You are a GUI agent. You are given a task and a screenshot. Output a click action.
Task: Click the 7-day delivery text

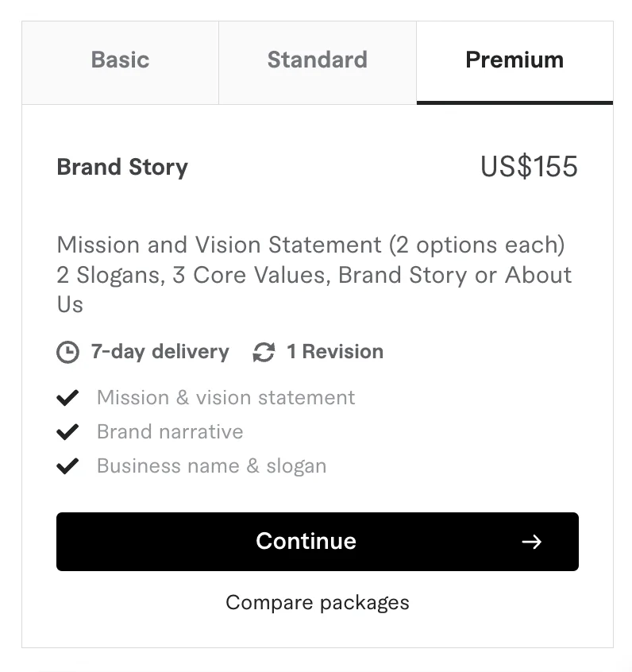pyautogui.click(x=160, y=351)
